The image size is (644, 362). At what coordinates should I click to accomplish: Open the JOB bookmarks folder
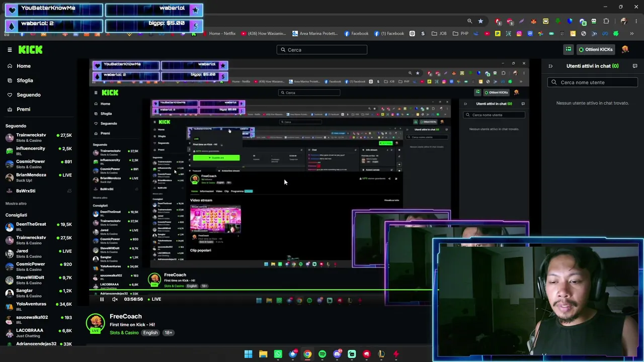[x=439, y=34]
